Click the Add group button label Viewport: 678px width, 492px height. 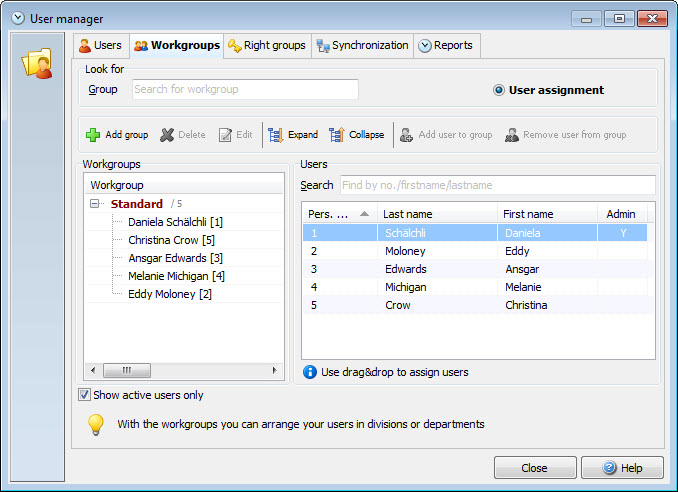pos(127,135)
